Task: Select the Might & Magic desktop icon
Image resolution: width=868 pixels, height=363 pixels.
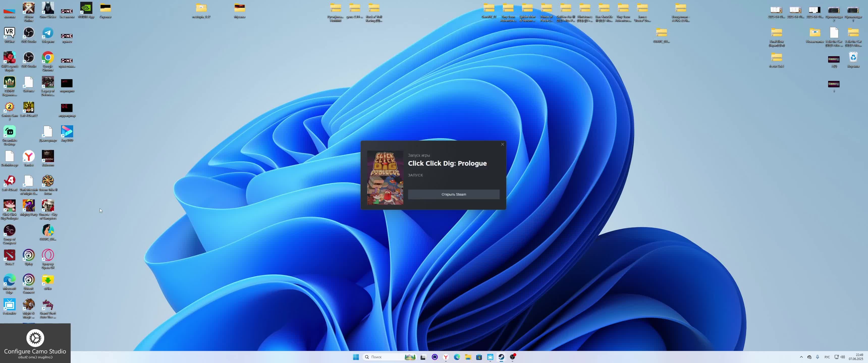Action: tap(29, 309)
